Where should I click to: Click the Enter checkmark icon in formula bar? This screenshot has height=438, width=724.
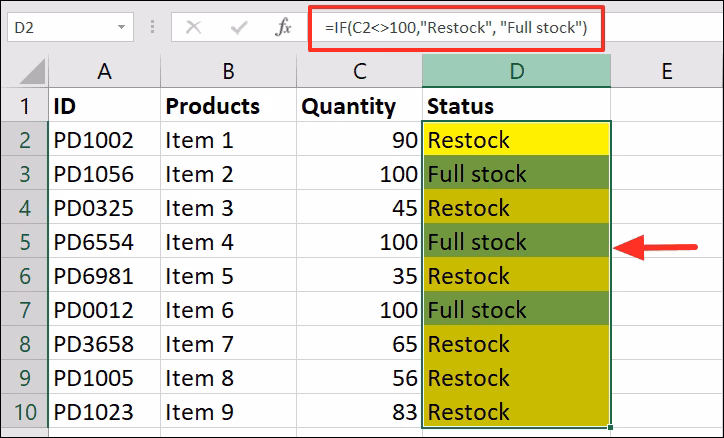click(240, 28)
